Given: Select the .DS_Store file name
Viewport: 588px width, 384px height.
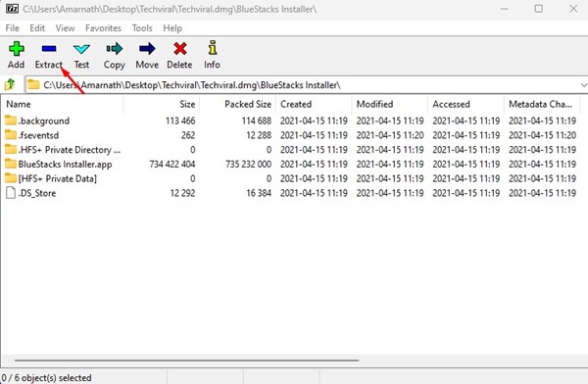Looking at the screenshot, I should click(37, 193).
